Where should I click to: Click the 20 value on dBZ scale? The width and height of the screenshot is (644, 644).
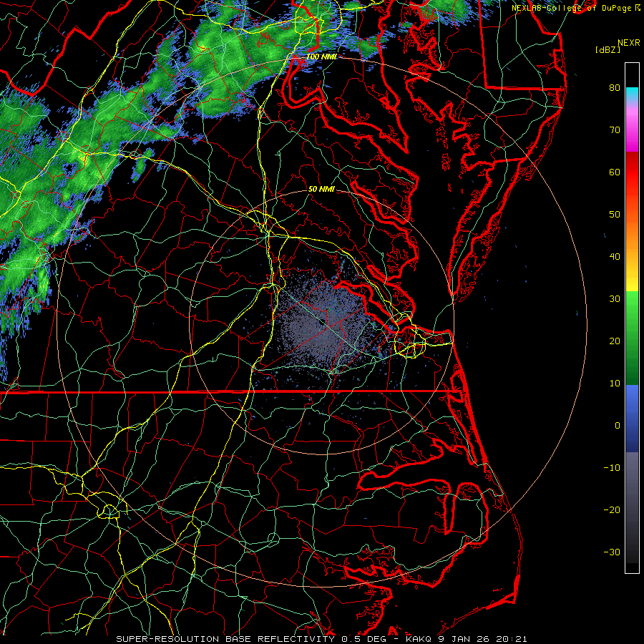(x=615, y=341)
